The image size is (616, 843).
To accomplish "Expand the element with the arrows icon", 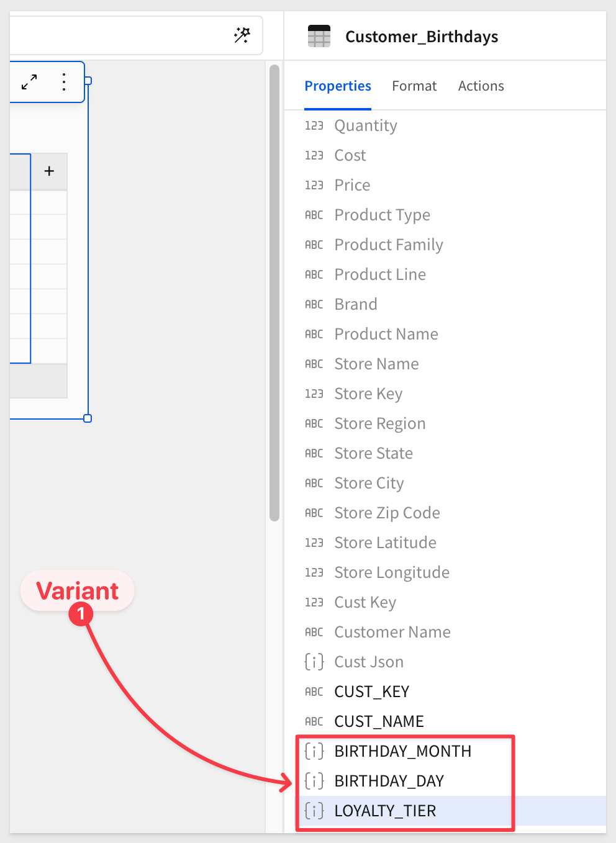I will pyautogui.click(x=29, y=82).
